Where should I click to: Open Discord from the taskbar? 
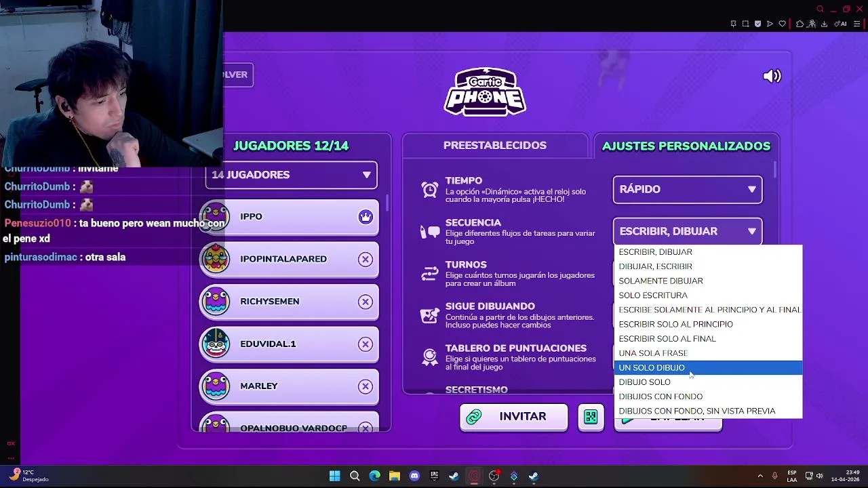tap(414, 476)
